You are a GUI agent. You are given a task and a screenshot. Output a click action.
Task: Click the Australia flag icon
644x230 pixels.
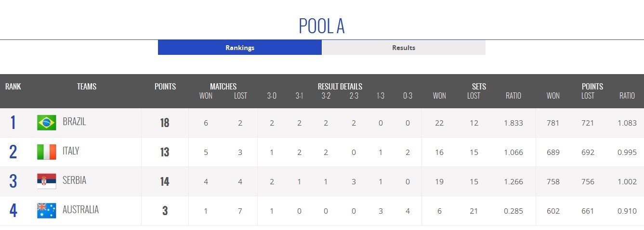point(47,211)
